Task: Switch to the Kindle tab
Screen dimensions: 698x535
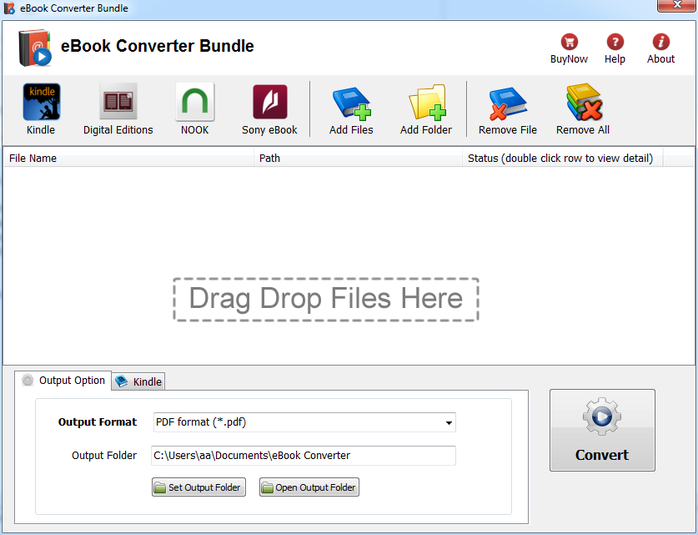Action: pos(138,381)
